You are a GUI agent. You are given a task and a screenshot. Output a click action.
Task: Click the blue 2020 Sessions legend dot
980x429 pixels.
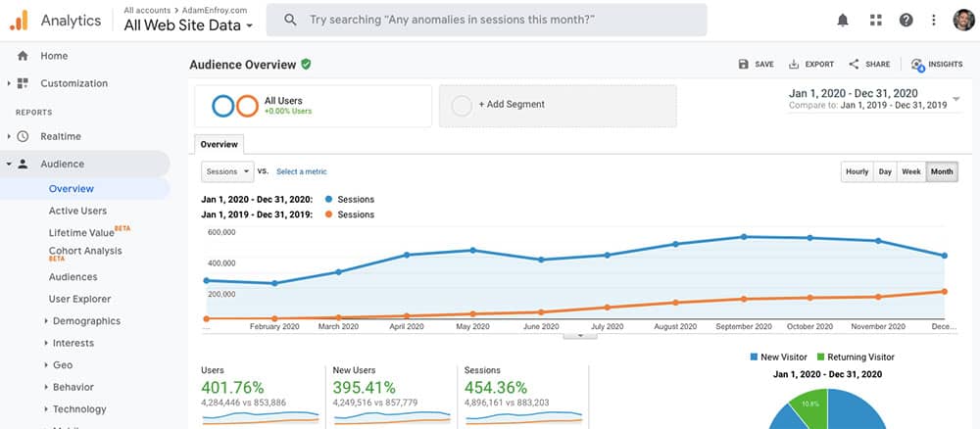(328, 200)
